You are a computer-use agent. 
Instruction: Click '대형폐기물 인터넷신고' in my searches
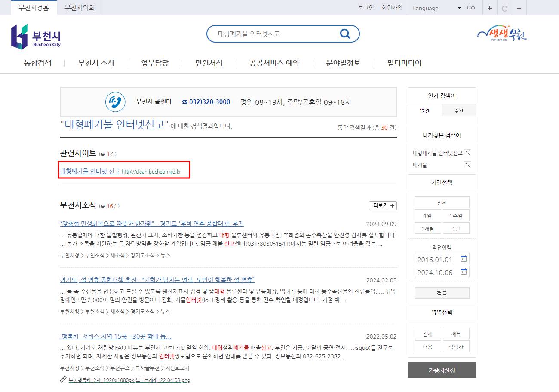point(437,153)
